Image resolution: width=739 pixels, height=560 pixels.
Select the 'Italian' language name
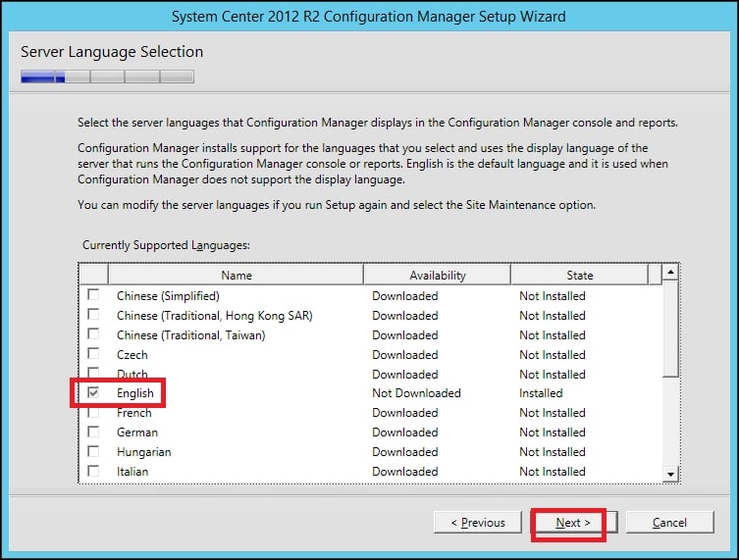pos(132,472)
